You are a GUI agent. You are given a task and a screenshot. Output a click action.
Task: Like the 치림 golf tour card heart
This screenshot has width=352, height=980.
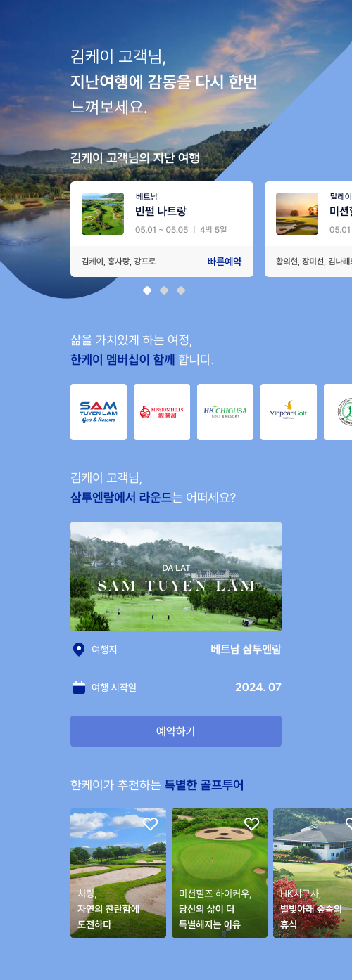[151, 824]
